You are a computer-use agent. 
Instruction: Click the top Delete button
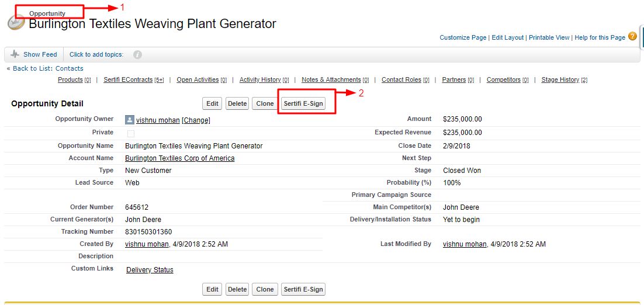pyautogui.click(x=237, y=104)
